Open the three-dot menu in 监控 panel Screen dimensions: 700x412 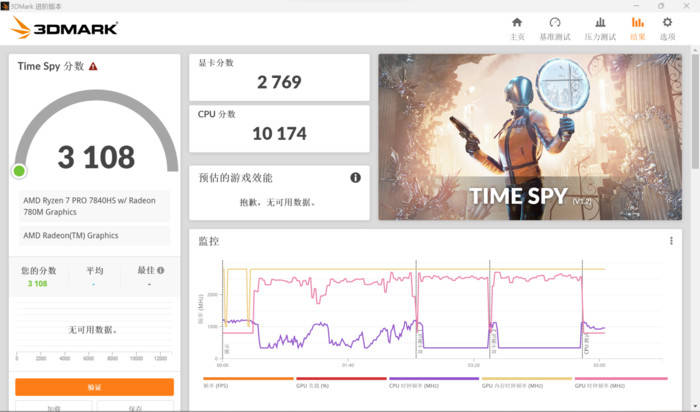click(x=671, y=241)
